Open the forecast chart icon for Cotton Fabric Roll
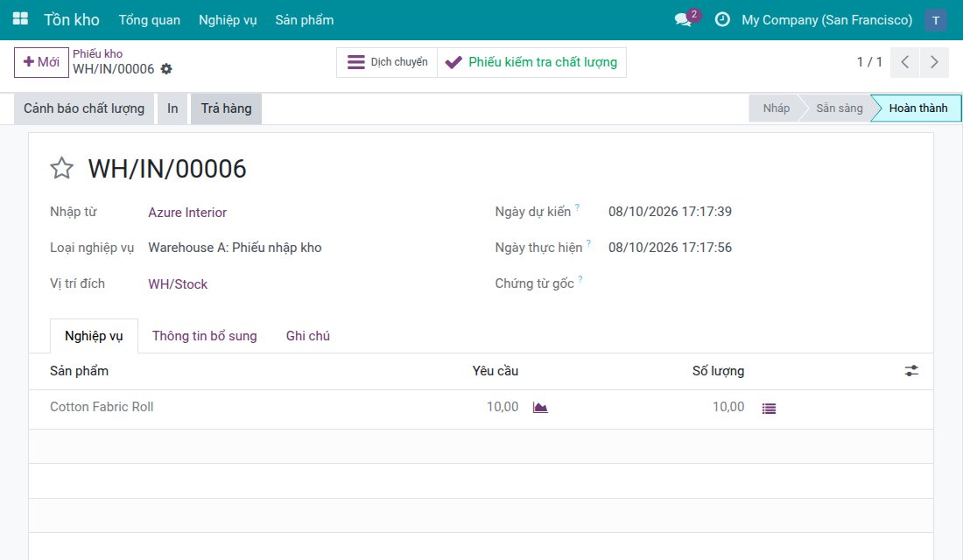This screenshot has height=560, width=963. (540, 408)
